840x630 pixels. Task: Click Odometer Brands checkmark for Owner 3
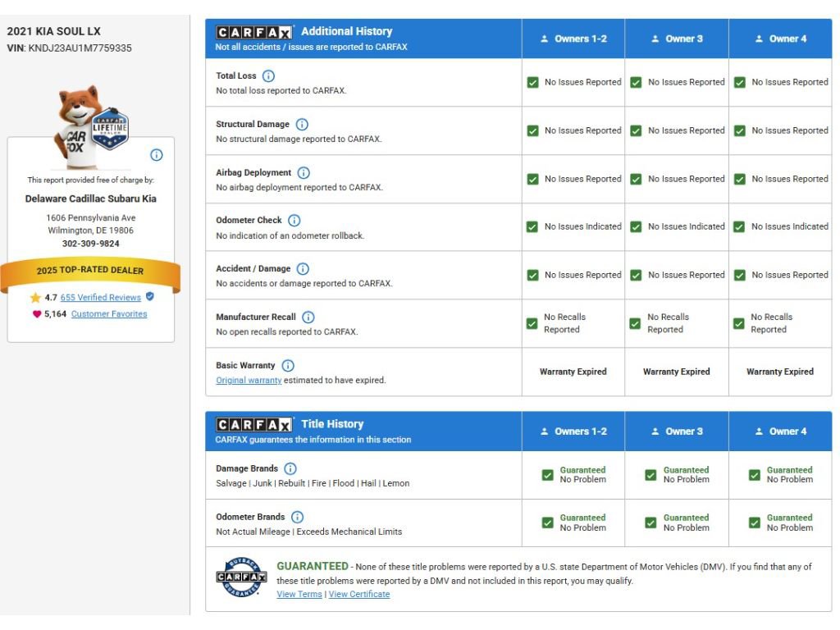click(651, 523)
